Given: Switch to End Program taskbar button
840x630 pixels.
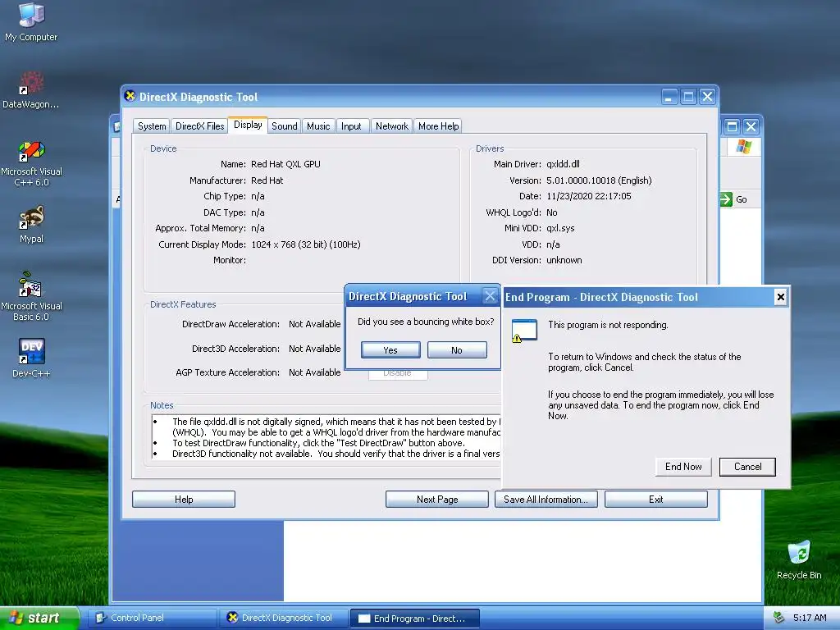Looking at the screenshot, I should click(414, 619).
